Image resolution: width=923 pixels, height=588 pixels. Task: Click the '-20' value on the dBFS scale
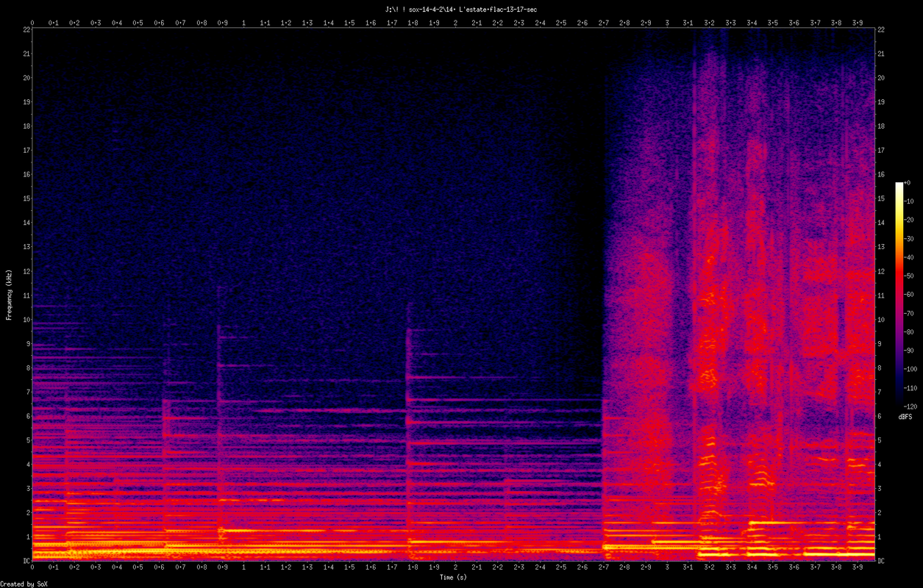click(x=908, y=220)
